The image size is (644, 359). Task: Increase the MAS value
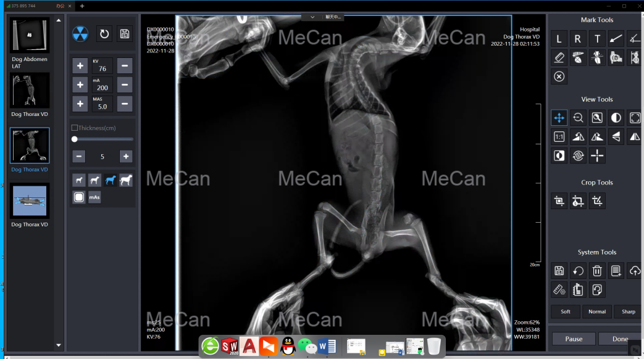pos(80,104)
